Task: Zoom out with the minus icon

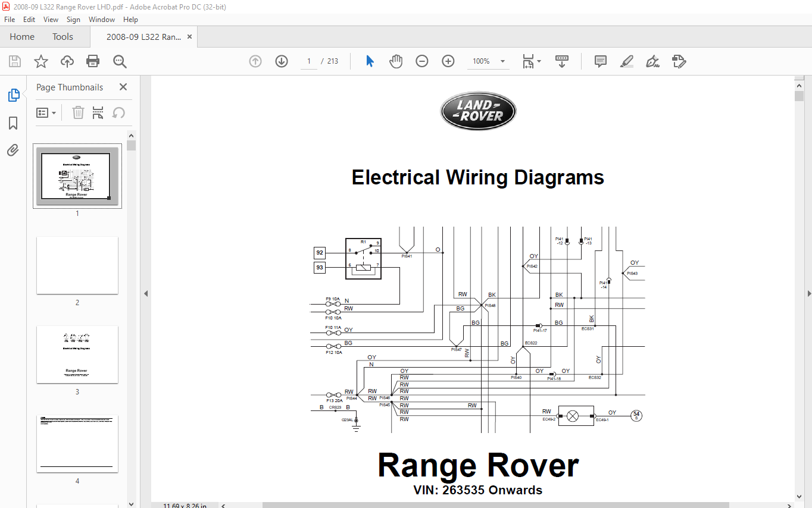Action: click(x=422, y=61)
